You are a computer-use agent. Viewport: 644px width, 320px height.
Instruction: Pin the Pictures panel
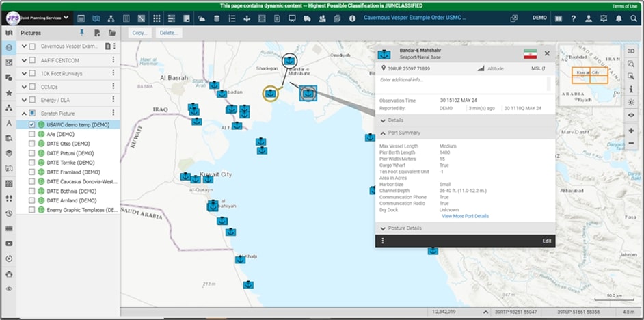[82, 32]
